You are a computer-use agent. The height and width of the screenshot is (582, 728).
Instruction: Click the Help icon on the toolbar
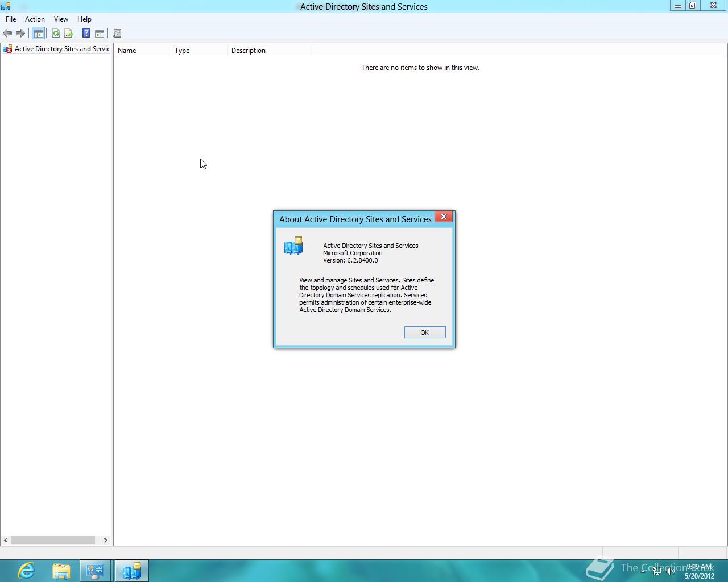(x=85, y=33)
